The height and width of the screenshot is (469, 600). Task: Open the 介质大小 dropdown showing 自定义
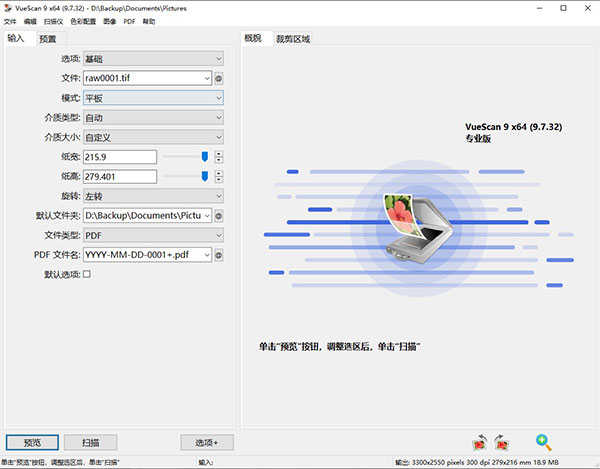tap(153, 137)
